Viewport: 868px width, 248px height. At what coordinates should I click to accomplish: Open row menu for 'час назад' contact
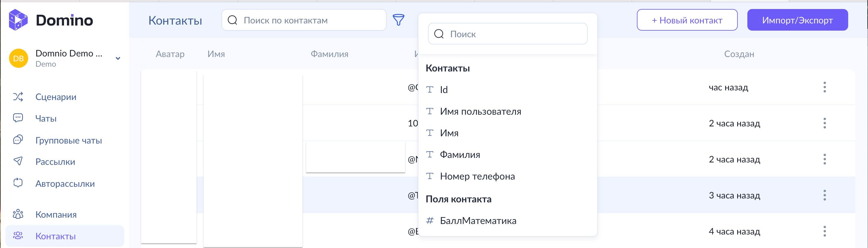(824, 87)
